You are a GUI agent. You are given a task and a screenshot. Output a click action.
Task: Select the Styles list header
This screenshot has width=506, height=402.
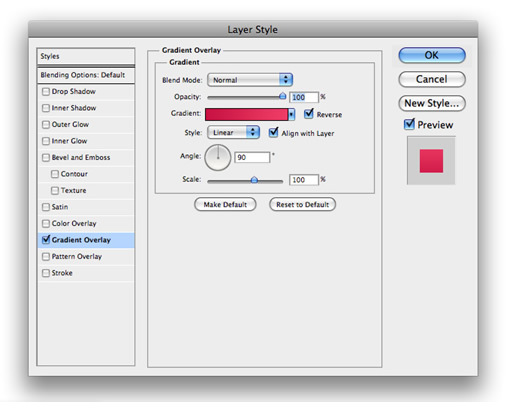coord(86,56)
